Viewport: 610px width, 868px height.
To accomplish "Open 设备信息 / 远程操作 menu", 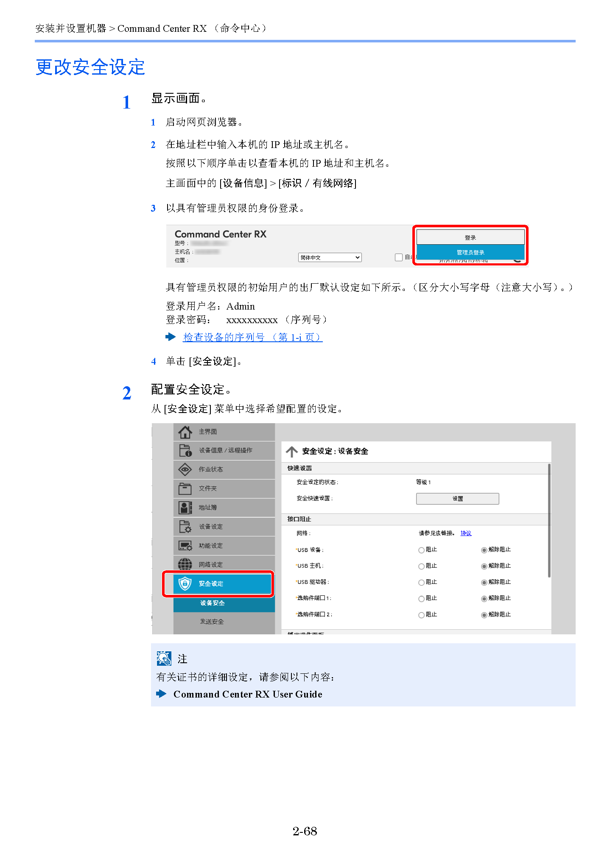I will [224, 450].
